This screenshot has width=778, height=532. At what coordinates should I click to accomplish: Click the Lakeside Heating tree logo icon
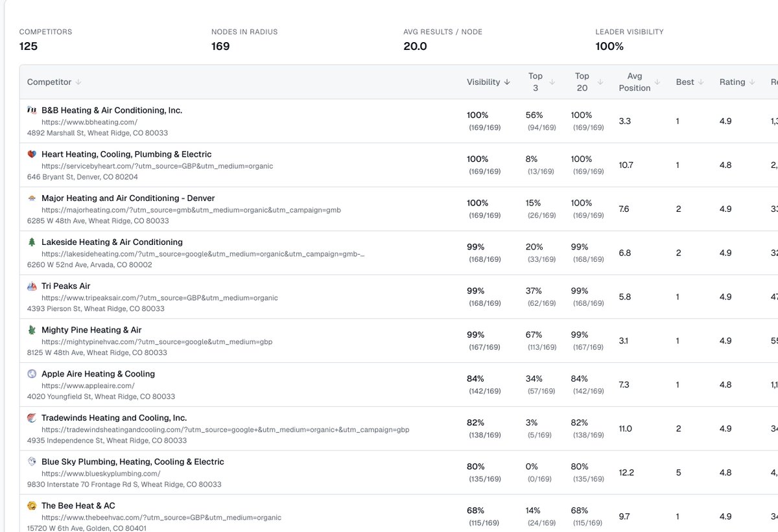coord(32,242)
